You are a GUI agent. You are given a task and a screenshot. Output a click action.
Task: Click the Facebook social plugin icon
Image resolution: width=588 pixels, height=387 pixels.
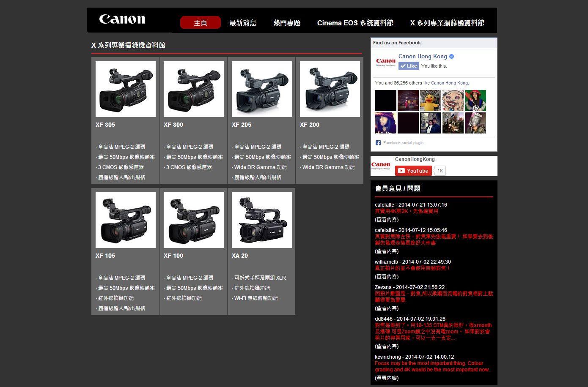pyautogui.click(x=378, y=143)
